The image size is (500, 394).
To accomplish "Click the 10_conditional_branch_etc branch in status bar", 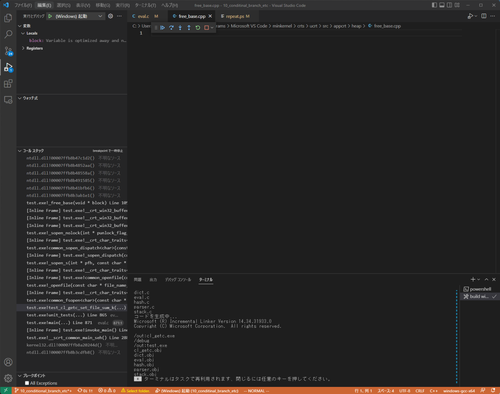I will (x=43, y=391).
